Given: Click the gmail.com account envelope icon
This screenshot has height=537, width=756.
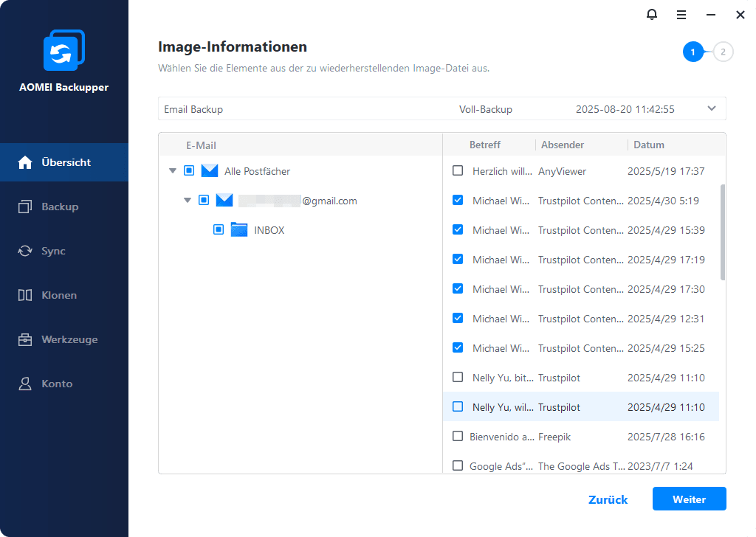Looking at the screenshot, I should coord(224,200).
